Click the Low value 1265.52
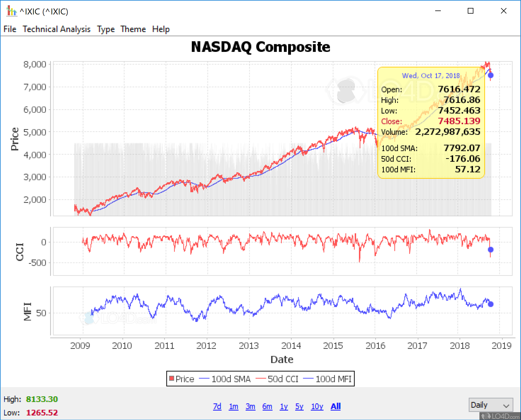 [42, 413]
